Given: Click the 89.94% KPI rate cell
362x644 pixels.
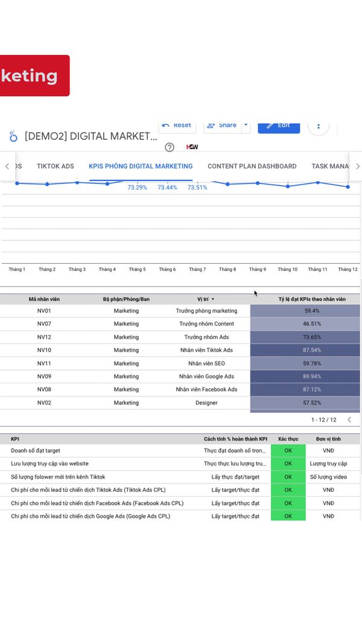Looking at the screenshot, I should (305, 377).
